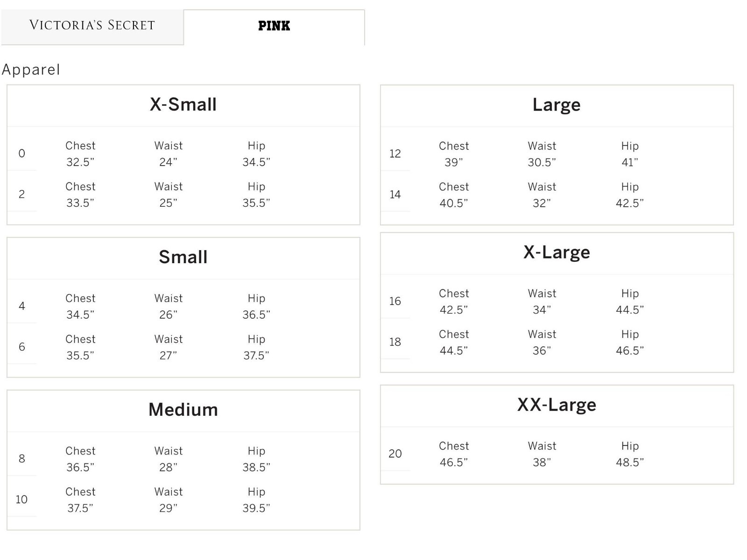This screenshot has width=747, height=560.
Task: Click the XX-Large size heading
Action: [557, 405]
